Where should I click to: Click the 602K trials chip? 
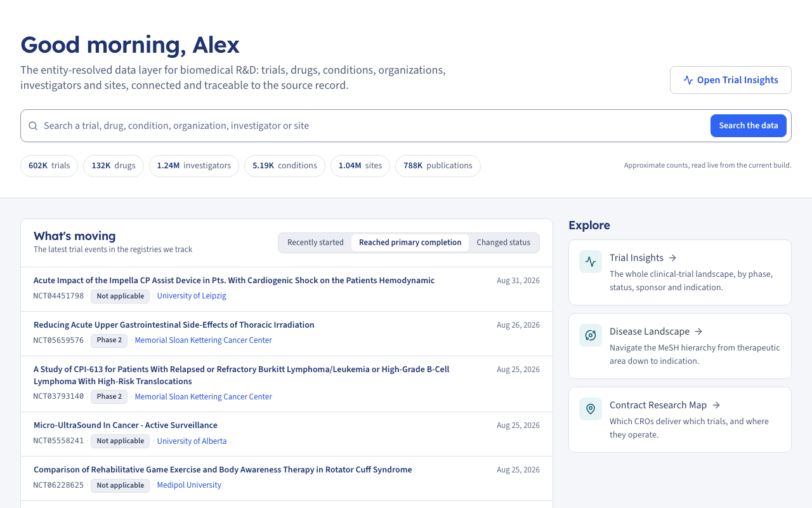[49, 166]
